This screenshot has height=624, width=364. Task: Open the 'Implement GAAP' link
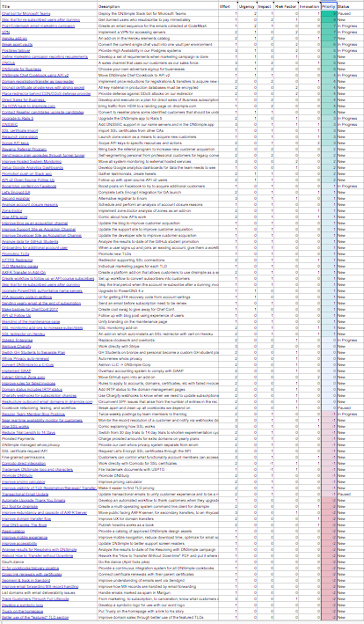tap(17, 371)
